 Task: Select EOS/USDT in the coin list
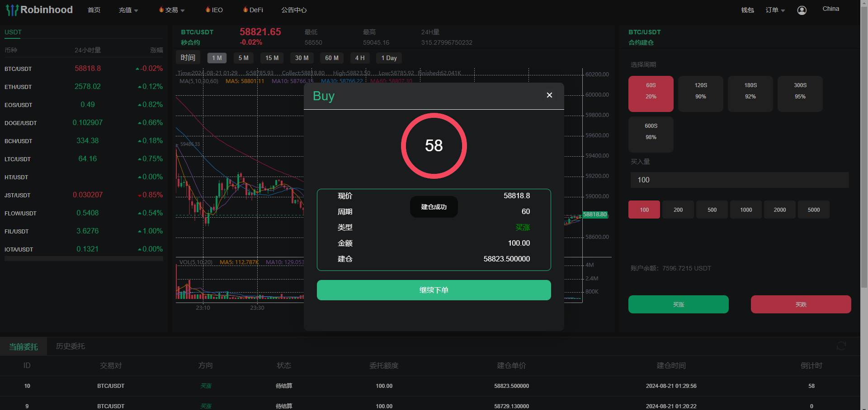click(x=84, y=105)
